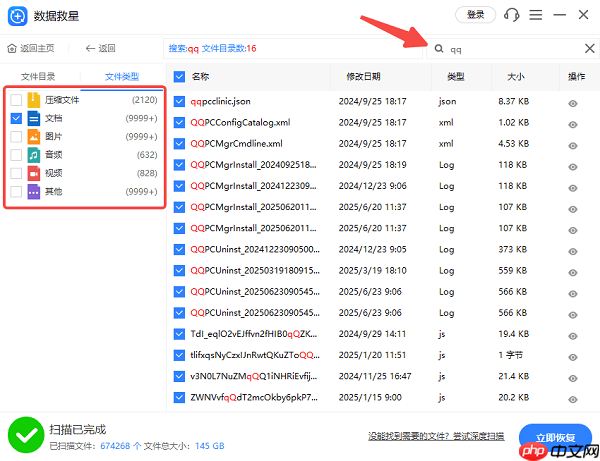
Task: Select the tlifxqsNyCzxlJnRwtQKuZToQQ file name
Action: coord(255,355)
